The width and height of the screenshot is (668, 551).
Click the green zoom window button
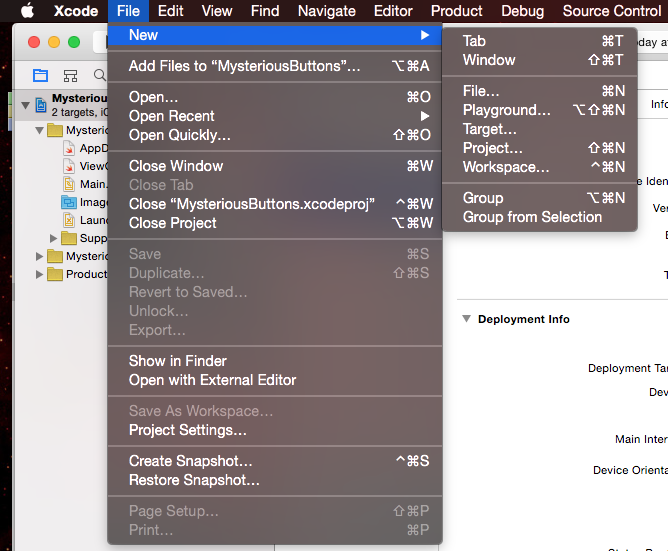pos(74,42)
